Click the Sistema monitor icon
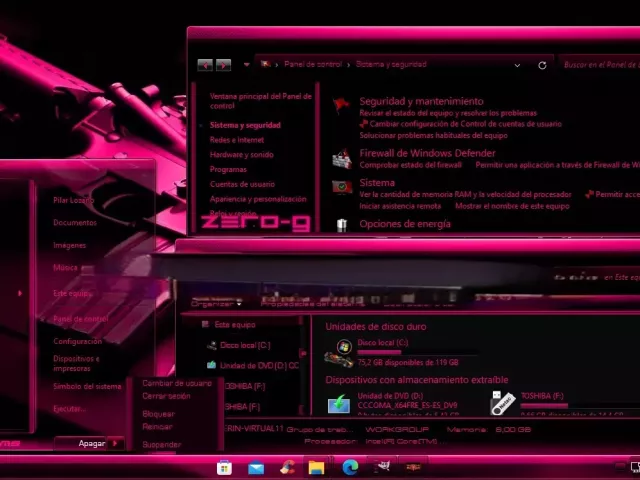This screenshot has width=640, height=480. point(342,187)
